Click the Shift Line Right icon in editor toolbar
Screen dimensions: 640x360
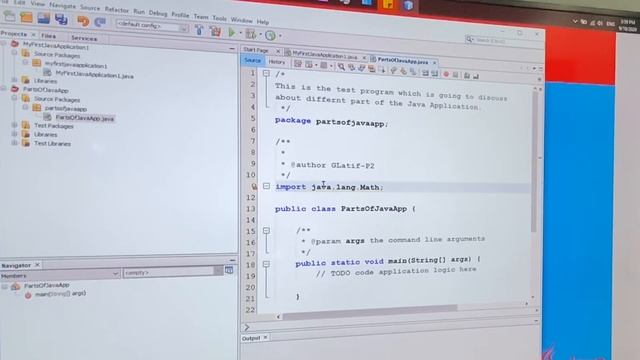pyautogui.click(x=435, y=73)
